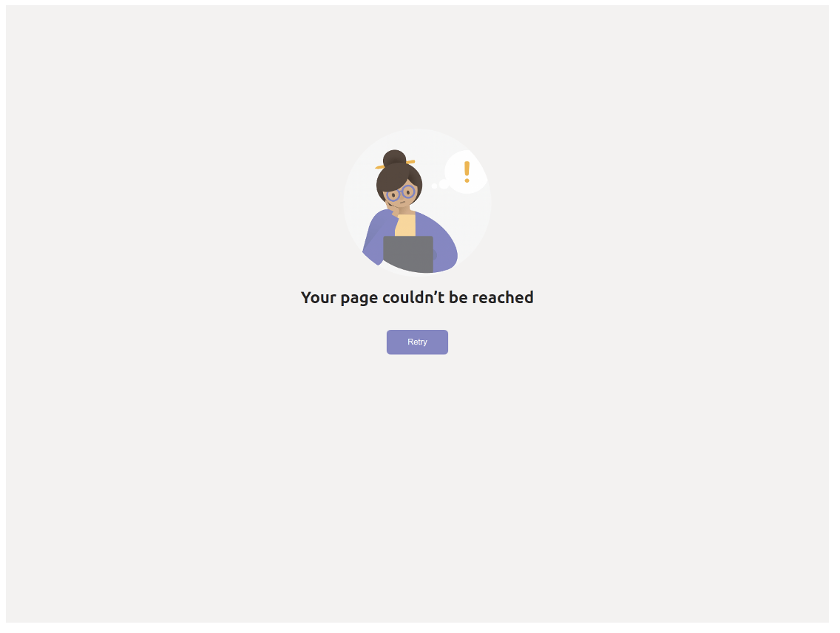Click the Retry button
Image resolution: width=840 pixels, height=633 pixels.
coord(417,342)
